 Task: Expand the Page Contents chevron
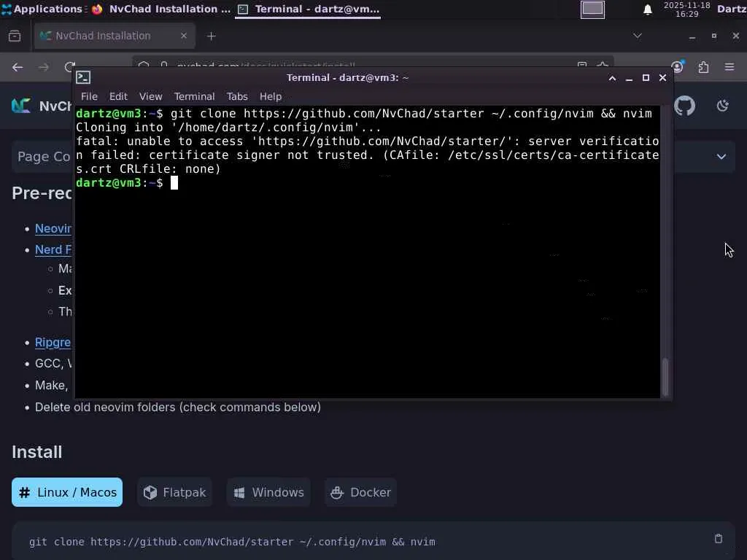coord(721,157)
